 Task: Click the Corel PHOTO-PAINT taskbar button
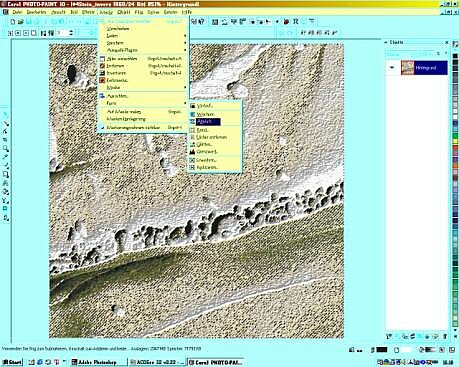click(x=216, y=362)
